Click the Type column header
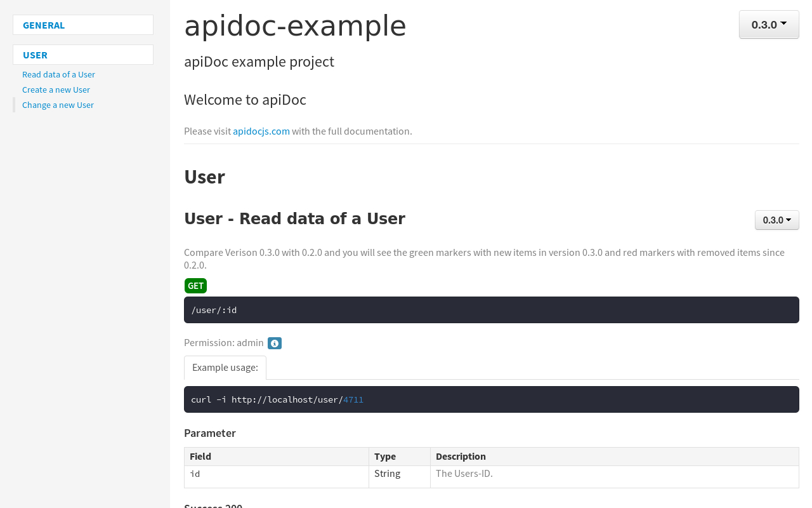Image resolution: width=812 pixels, height=508 pixels. tap(385, 457)
